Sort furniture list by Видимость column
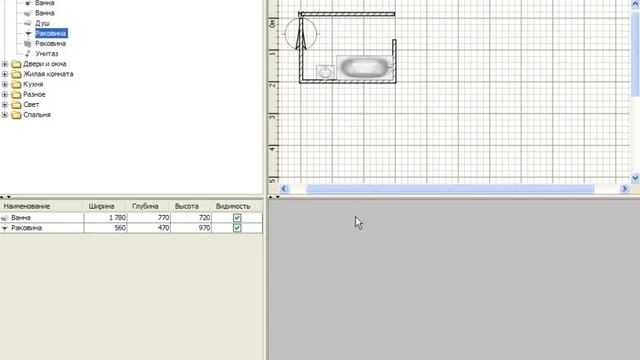Viewport: 640px width, 360px height. pyautogui.click(x=237, y=206)
